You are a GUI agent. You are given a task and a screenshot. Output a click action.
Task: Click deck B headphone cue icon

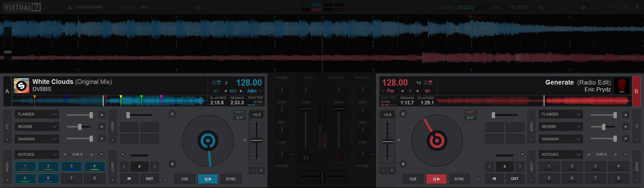click(x=338, y=157)
